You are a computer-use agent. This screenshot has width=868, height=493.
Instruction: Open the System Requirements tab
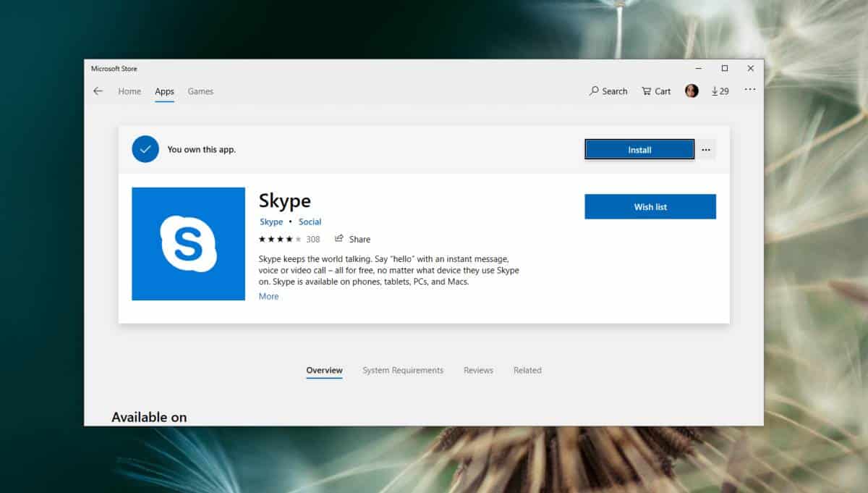click(x=403, y=370)
